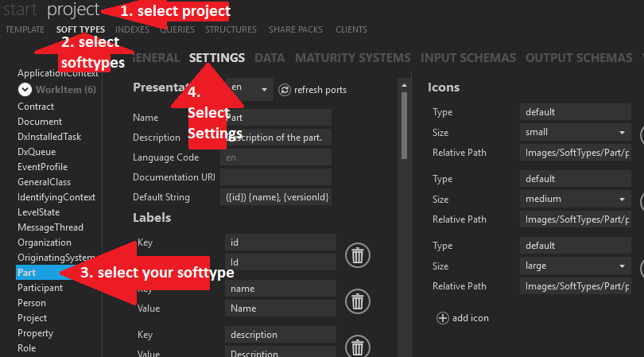
Task: Collapse the WorkItem (6) group
Action: pyautogui.click(x=25, y=90)
